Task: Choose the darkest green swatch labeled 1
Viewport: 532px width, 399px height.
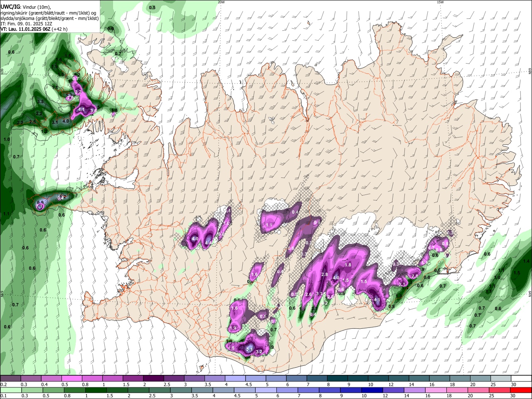Action: coord(95,390)
